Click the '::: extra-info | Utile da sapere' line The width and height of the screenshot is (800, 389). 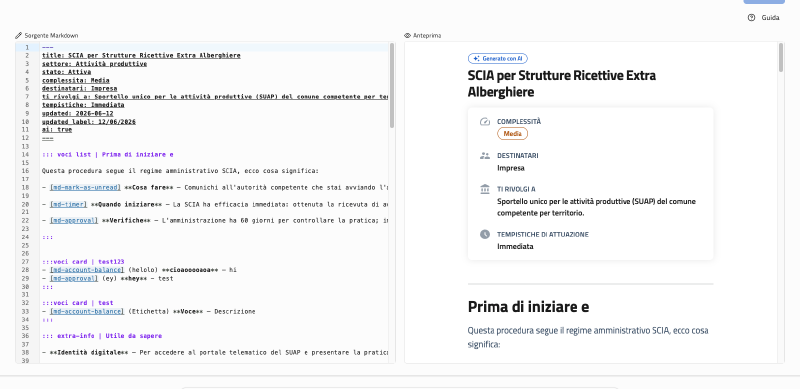point(102,336)
